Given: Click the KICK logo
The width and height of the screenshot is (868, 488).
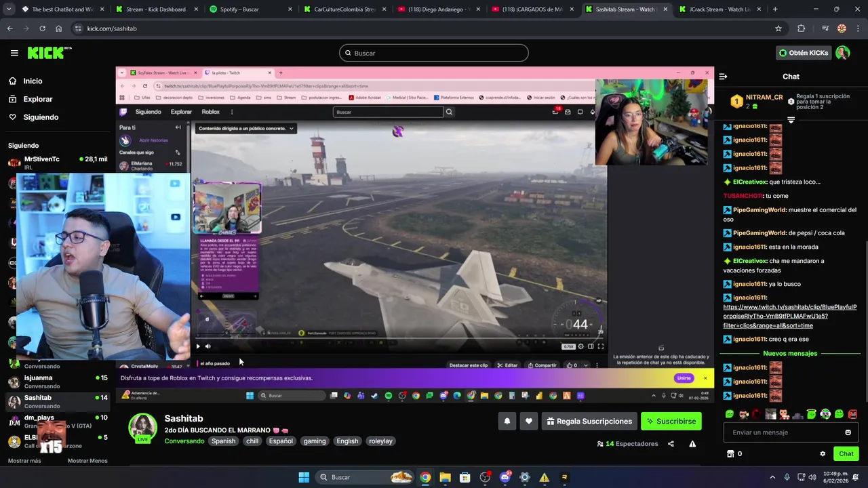Looking at the screenshot, I should coord(49,53).
